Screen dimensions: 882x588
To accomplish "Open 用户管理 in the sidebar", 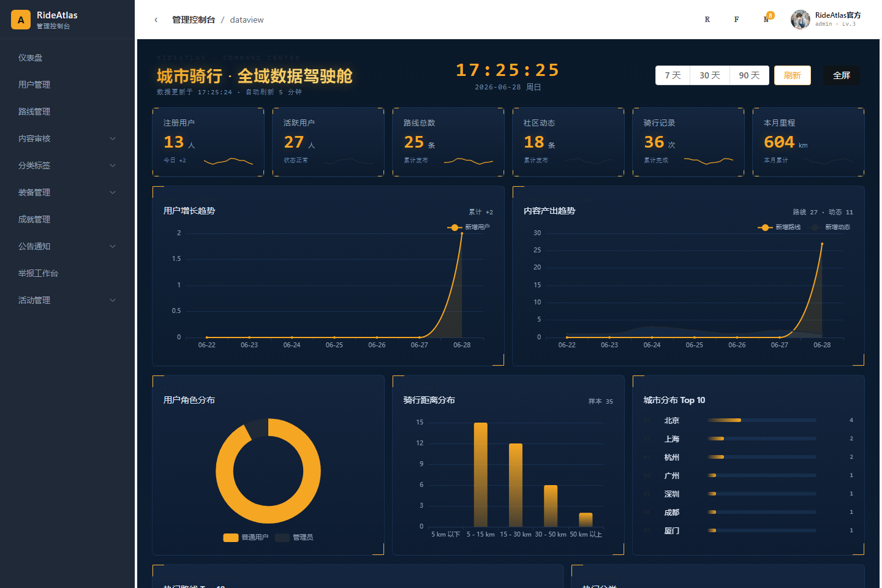I will tap(67, 85).
